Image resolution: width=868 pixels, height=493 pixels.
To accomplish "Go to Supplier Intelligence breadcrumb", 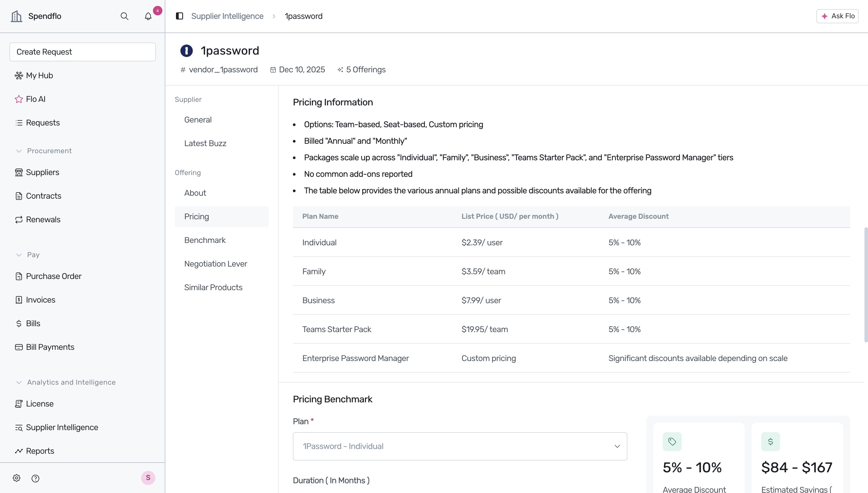I will click(x=227, y=16).
